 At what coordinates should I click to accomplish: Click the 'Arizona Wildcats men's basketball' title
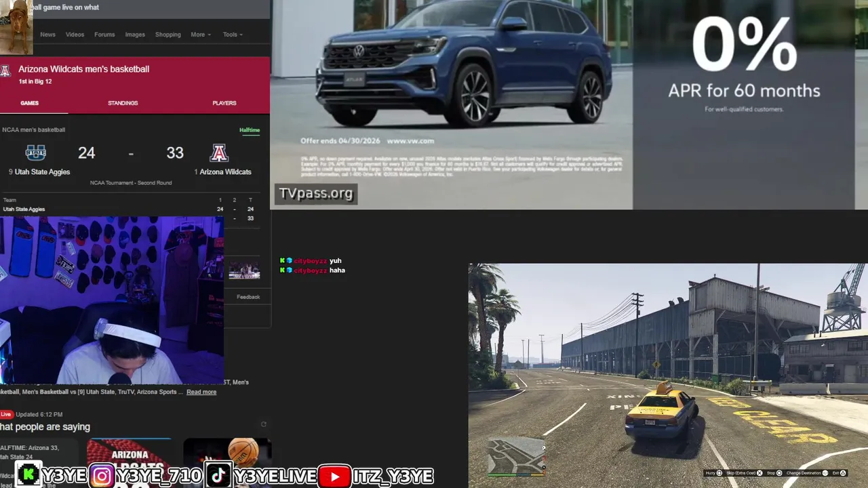[x=83, y=69]
